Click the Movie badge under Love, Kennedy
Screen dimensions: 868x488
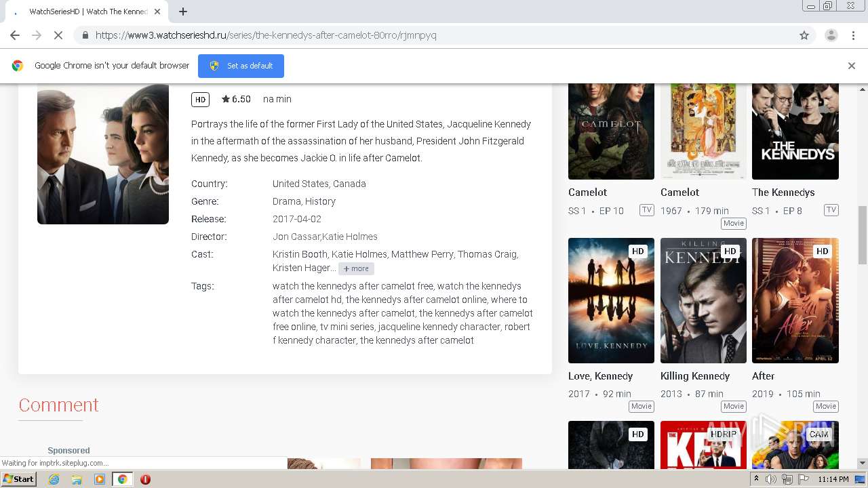click(641, 406)
